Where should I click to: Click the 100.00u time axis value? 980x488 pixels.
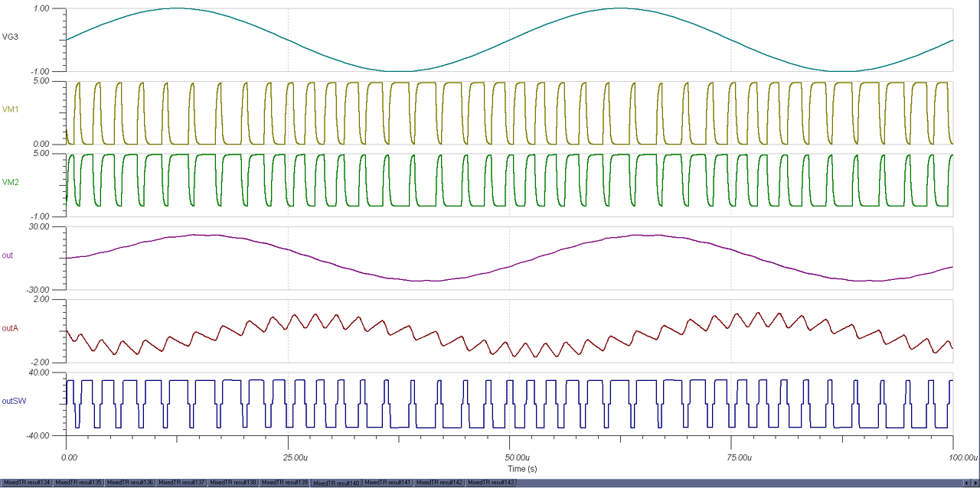click(x=963, y=457)
